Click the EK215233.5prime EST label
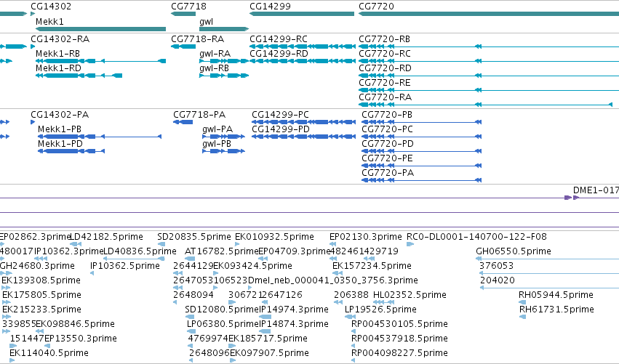Screen dimensions: 619x364 [x=41, y=310]
